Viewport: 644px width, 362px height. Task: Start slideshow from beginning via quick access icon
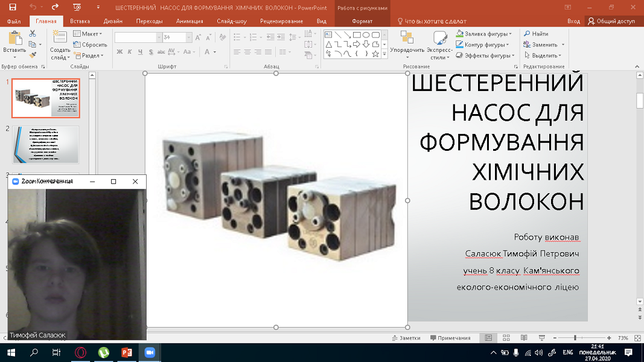point(77,7)
